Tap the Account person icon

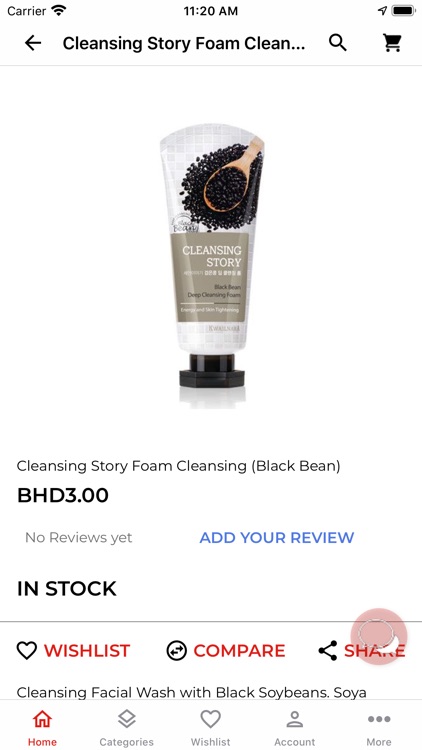point(295,719)
